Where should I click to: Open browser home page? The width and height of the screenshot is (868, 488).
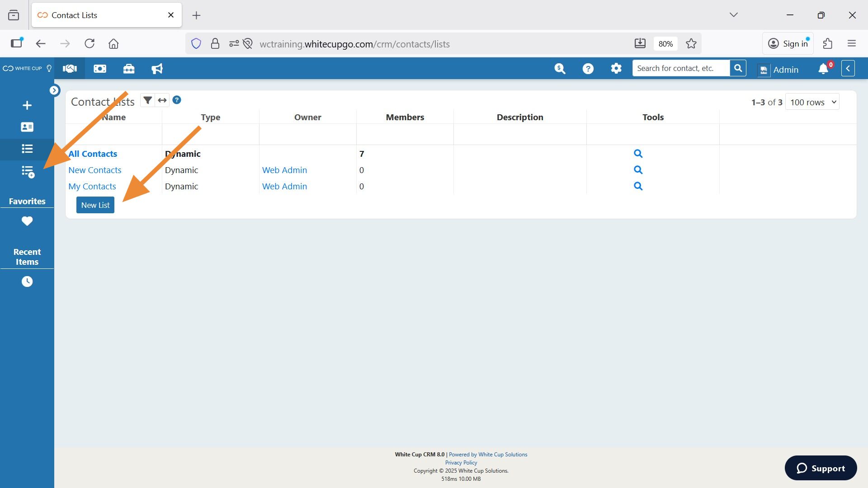click(x=113, y=43)
